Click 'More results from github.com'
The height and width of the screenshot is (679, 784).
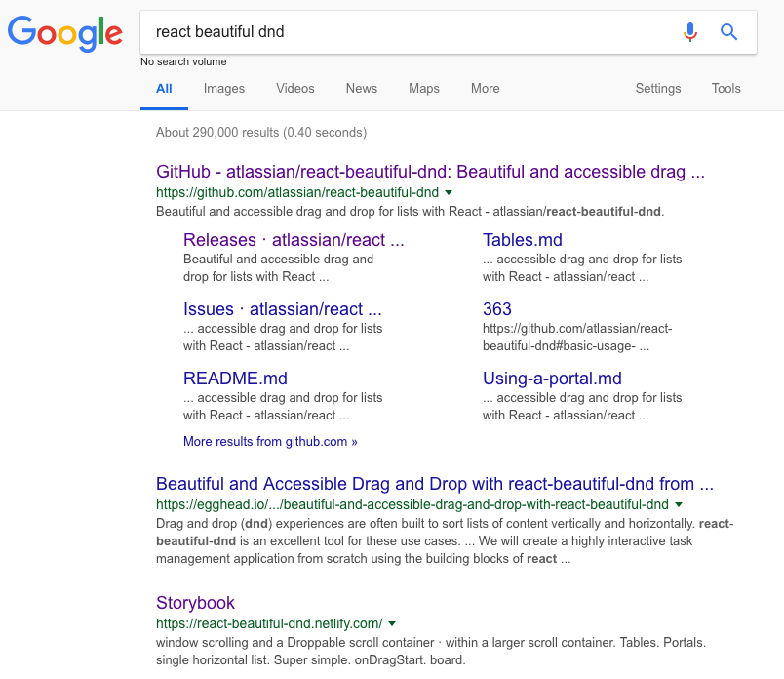click(270, 441)
